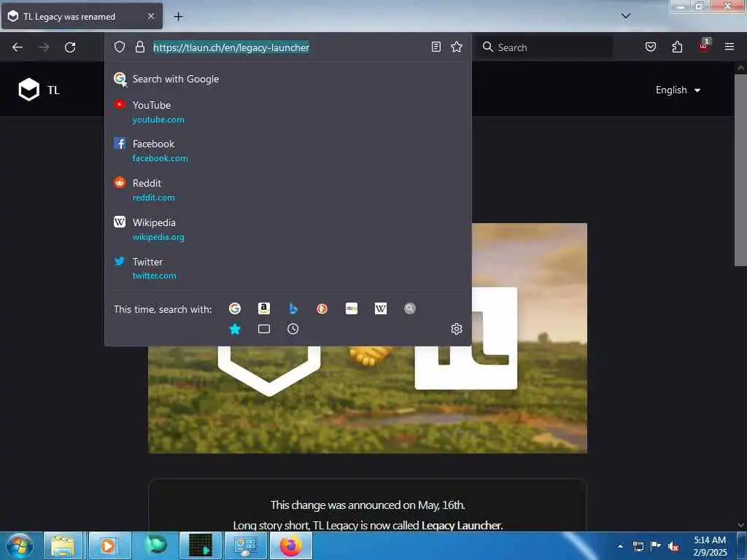Open the Windows Start button

tap(19, 545)
